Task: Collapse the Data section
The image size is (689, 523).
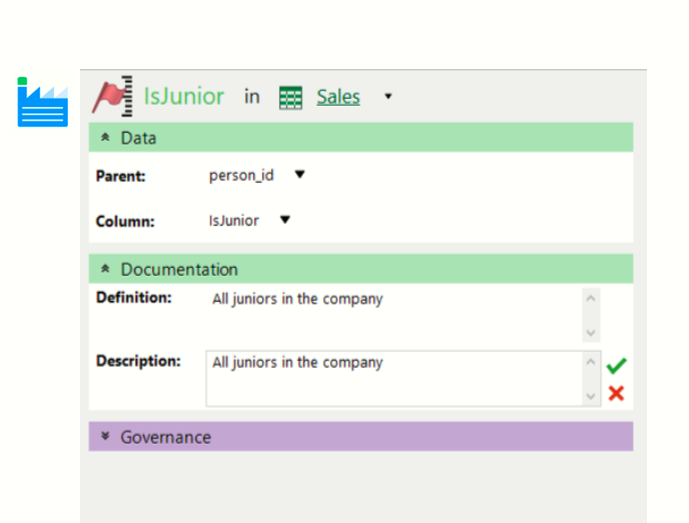Action: click(x=105, y=138)
